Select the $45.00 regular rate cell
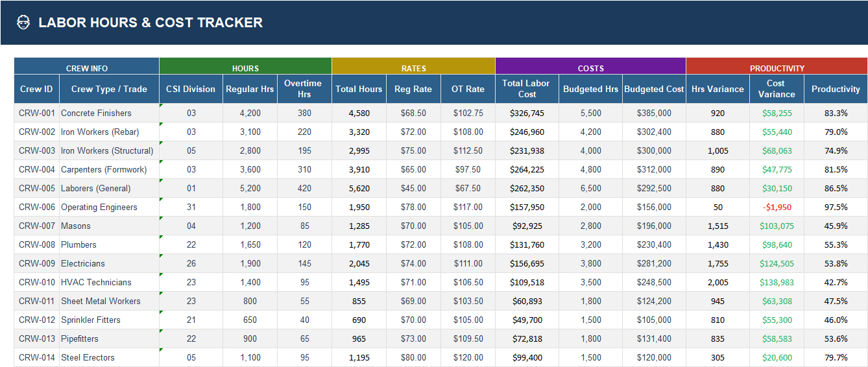868x367 pixels. 413,188
